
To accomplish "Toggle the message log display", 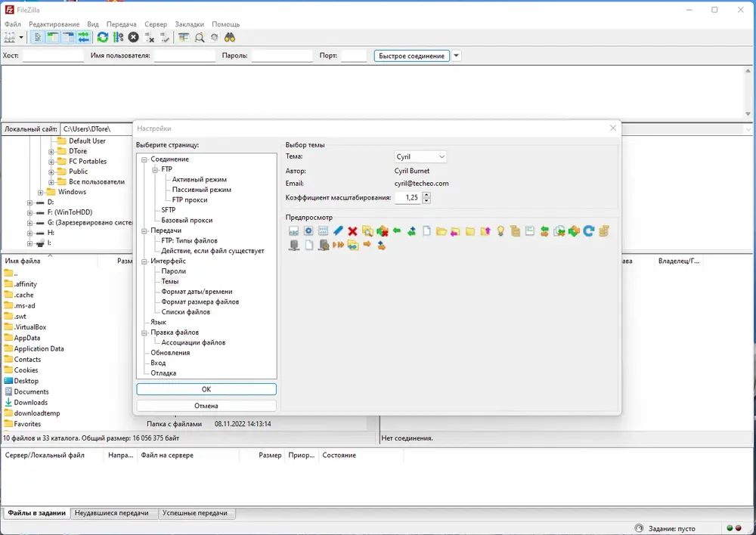I will tap(38, 38).
